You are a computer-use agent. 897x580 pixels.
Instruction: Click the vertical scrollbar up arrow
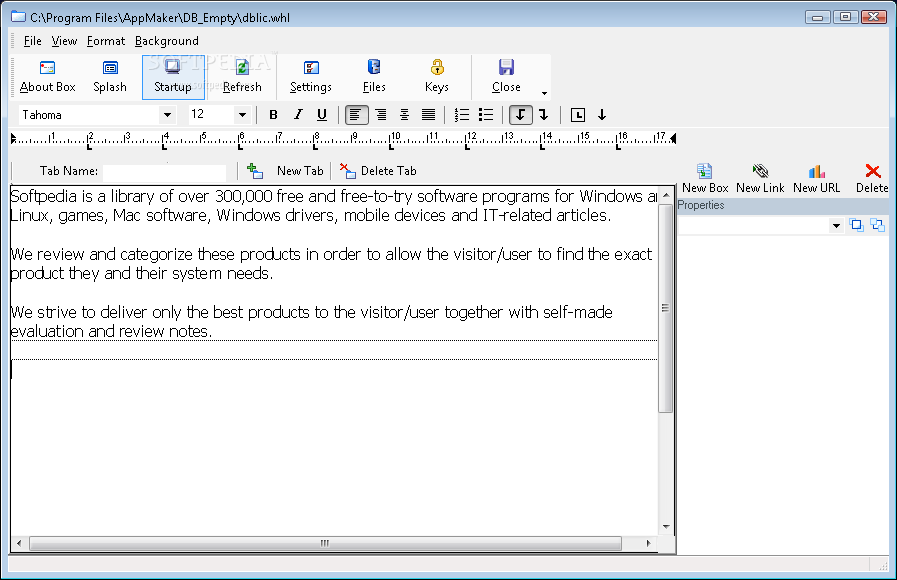[x=666, y=196]
